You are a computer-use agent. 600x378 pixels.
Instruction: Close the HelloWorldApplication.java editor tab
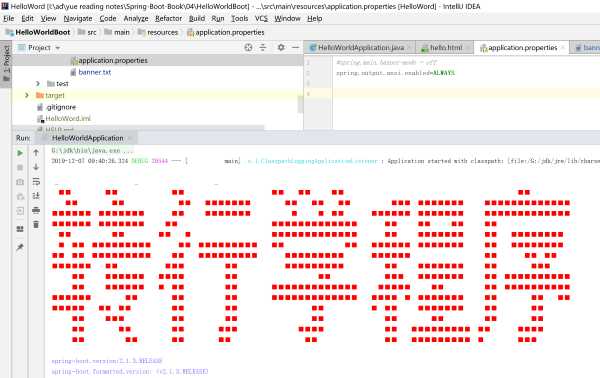(x=409, y=48)
